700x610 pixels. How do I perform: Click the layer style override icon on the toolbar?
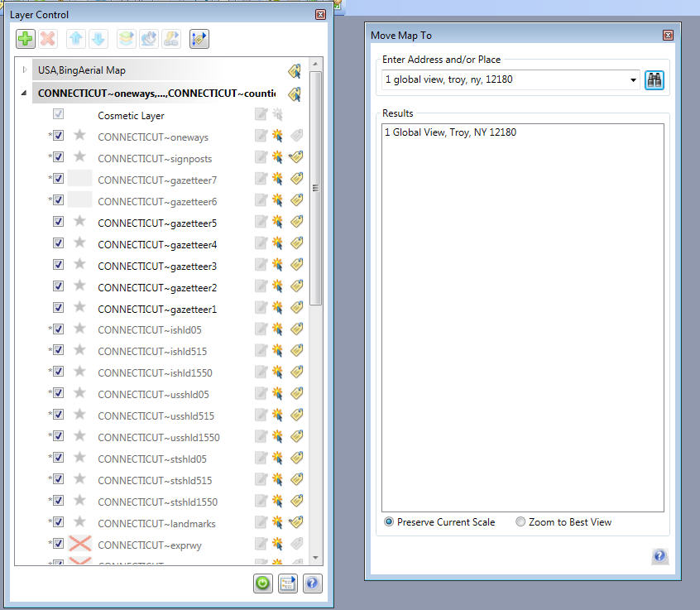click(126, 38)
